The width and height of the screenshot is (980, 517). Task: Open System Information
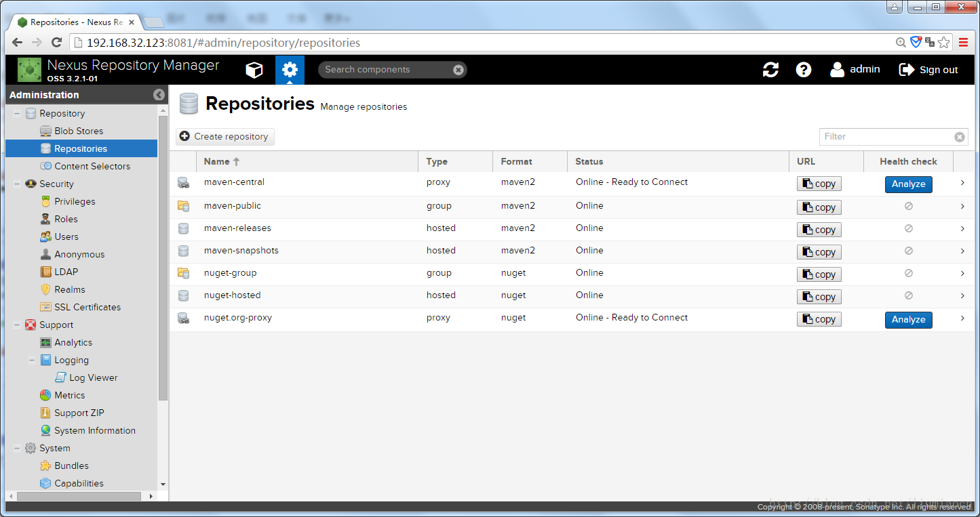pyautogui.click(x=95, y=430)
